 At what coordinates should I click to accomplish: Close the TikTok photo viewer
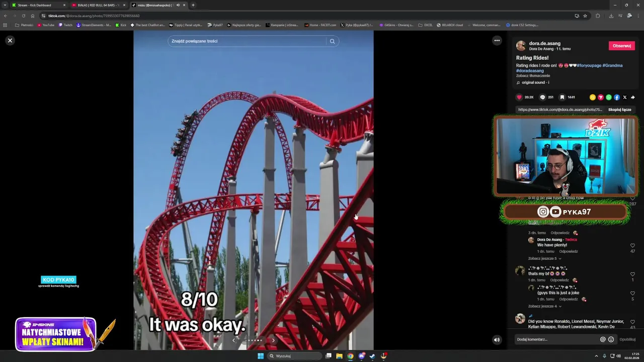(10, 40)
